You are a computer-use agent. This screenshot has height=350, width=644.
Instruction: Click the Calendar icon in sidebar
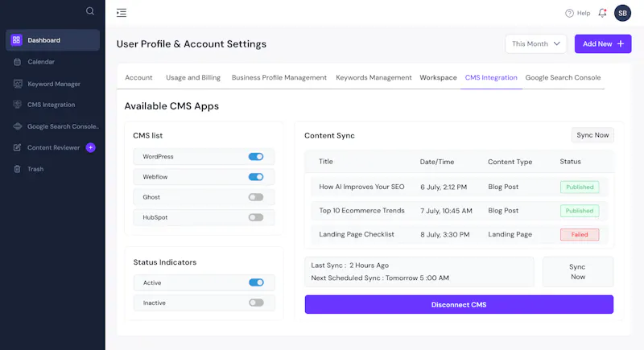17,62
